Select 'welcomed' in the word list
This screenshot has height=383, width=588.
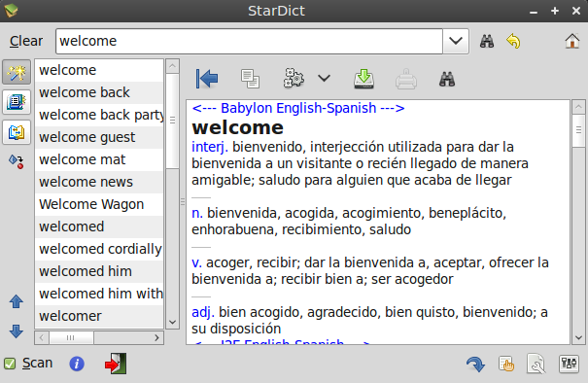coord(99,226)
